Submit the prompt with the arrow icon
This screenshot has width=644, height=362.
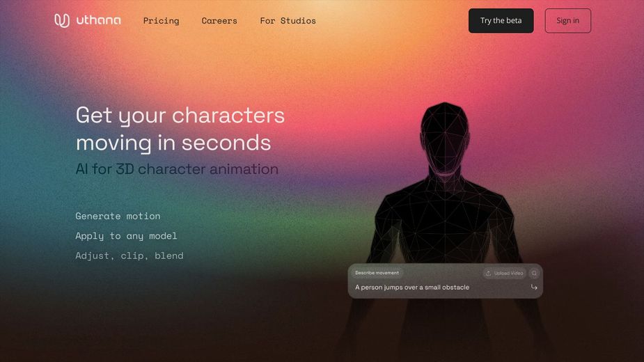[534, 288]
